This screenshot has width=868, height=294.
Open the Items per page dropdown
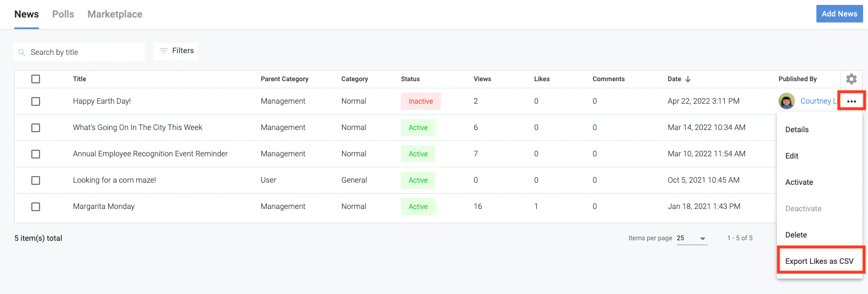692,239
